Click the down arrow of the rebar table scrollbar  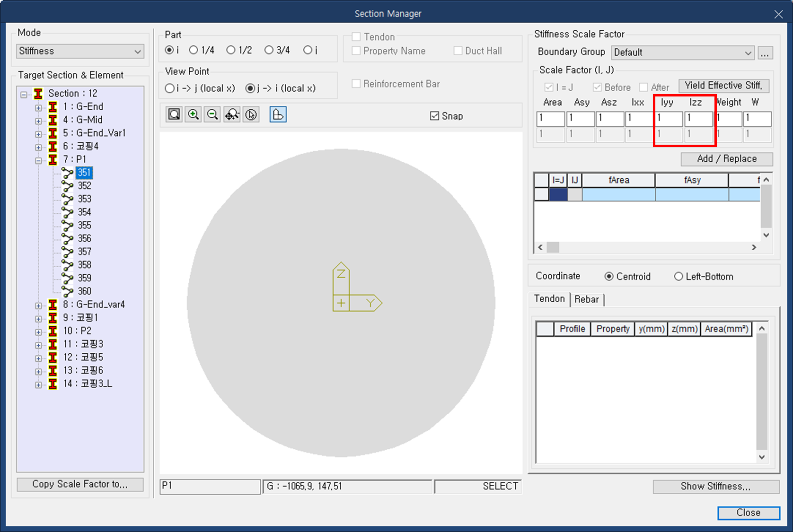click(761, 457)
